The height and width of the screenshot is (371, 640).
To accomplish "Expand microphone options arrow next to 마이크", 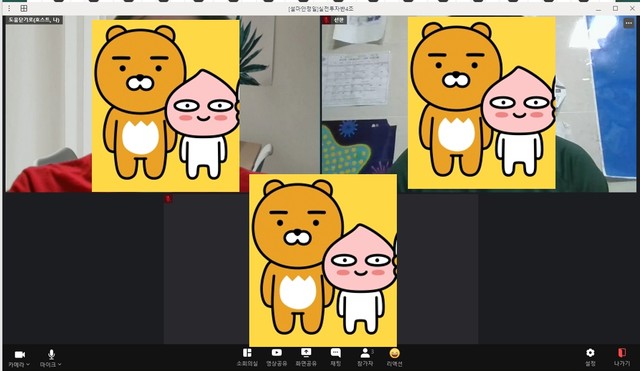I will pos(60,364).
